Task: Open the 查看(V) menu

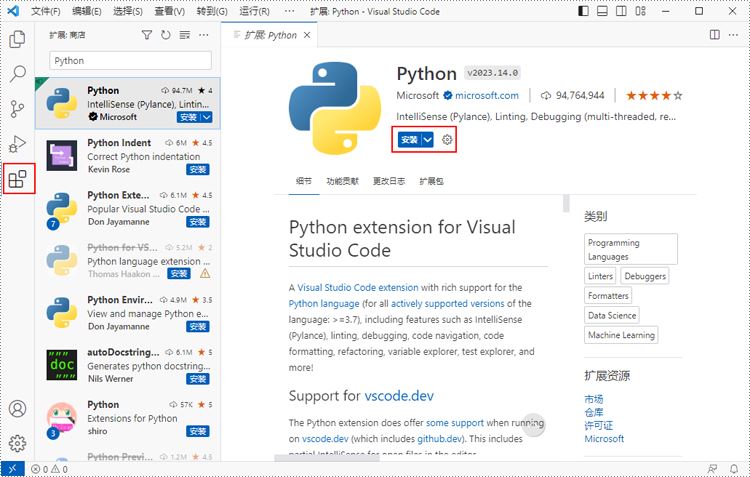Action: pyautogui.click(x=168, y=11)
